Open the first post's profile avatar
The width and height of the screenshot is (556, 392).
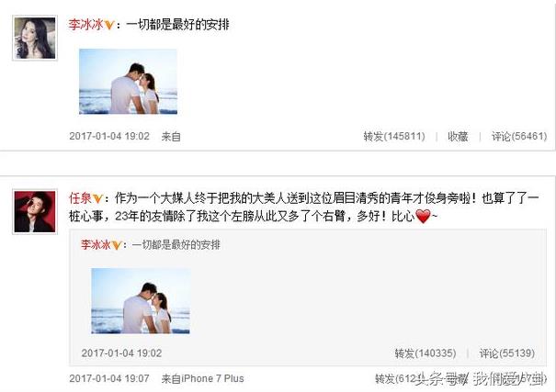click(35, 38)
